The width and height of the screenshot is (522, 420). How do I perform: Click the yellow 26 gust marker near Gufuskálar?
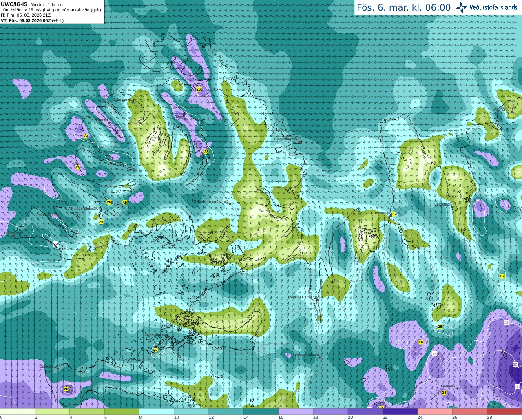pyautogui.click(x=66, y=389)
